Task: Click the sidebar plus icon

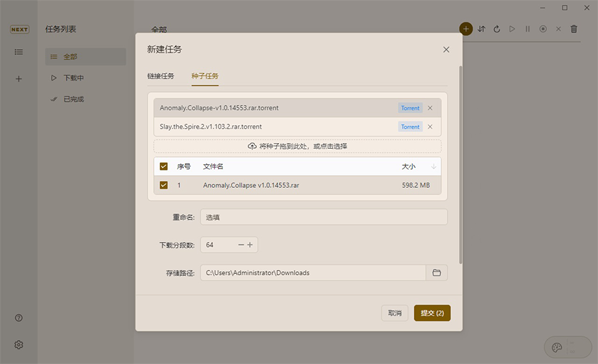Action: point(19,79)
